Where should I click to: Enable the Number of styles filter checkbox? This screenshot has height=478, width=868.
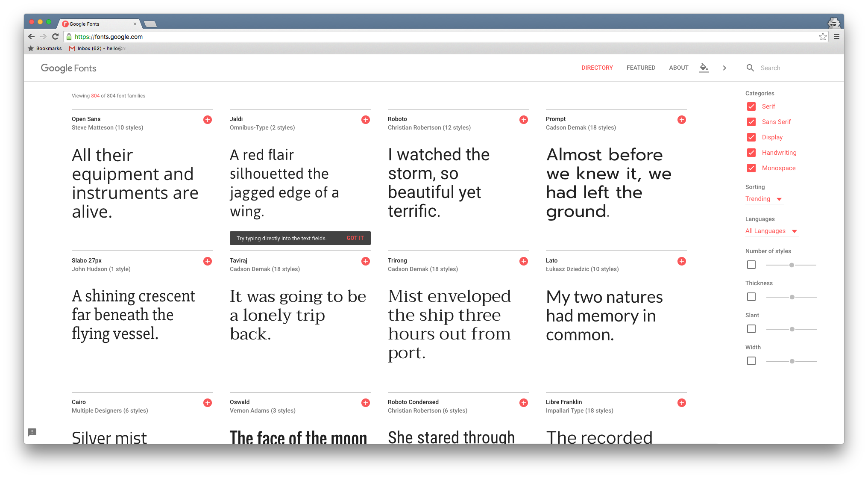tap(751, 265)
